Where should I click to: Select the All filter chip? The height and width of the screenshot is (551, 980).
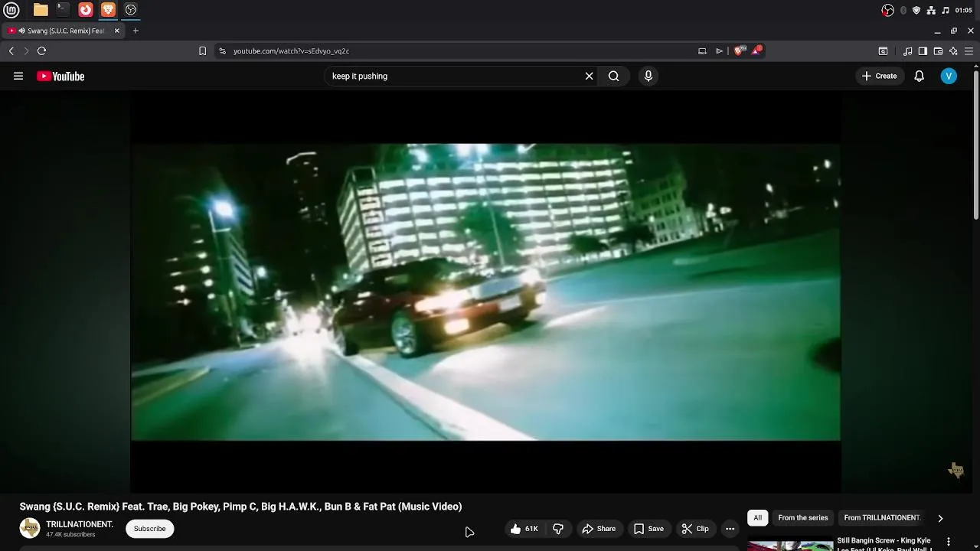757,518
